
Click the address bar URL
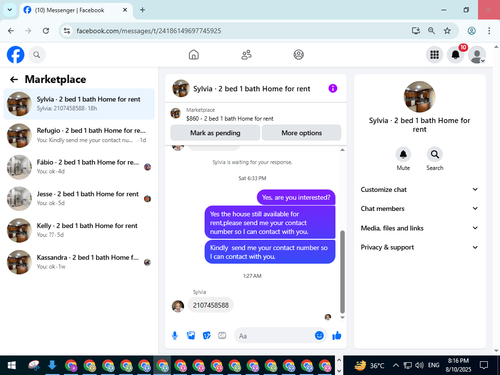(x=149, y=31)
